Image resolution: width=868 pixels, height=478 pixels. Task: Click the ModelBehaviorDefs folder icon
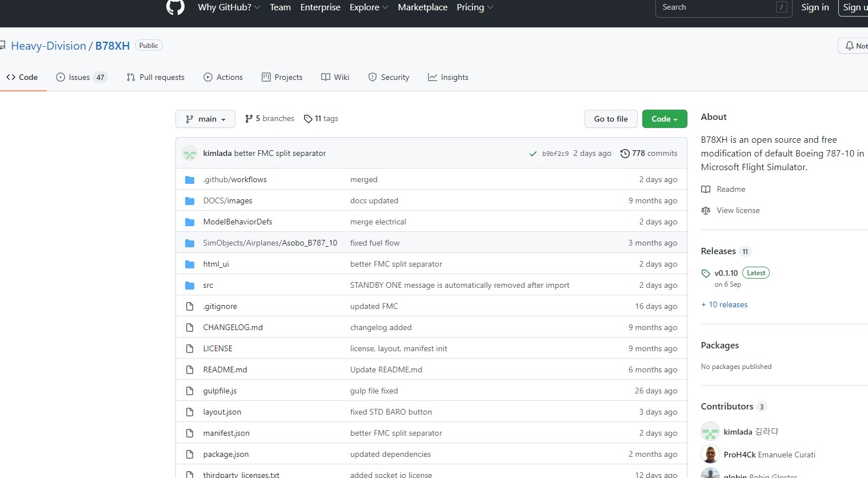(x=190, y=222)
